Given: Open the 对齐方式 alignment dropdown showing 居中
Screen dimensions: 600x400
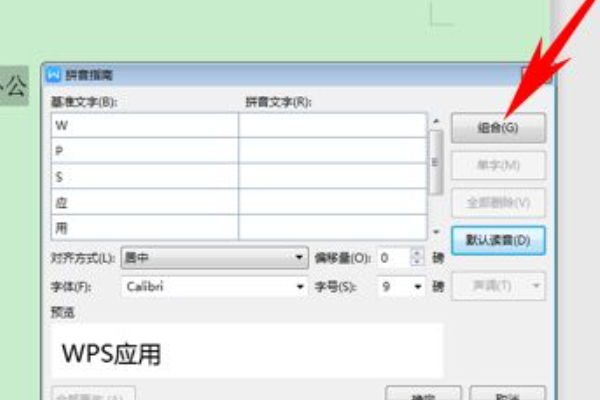Looking at the screenshot, I should coord(215,258).
